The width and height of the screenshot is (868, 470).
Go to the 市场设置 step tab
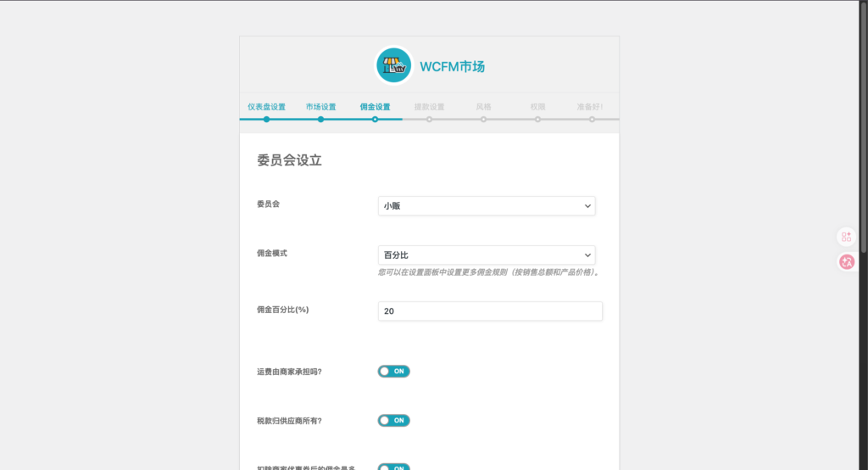pos(320,107)
